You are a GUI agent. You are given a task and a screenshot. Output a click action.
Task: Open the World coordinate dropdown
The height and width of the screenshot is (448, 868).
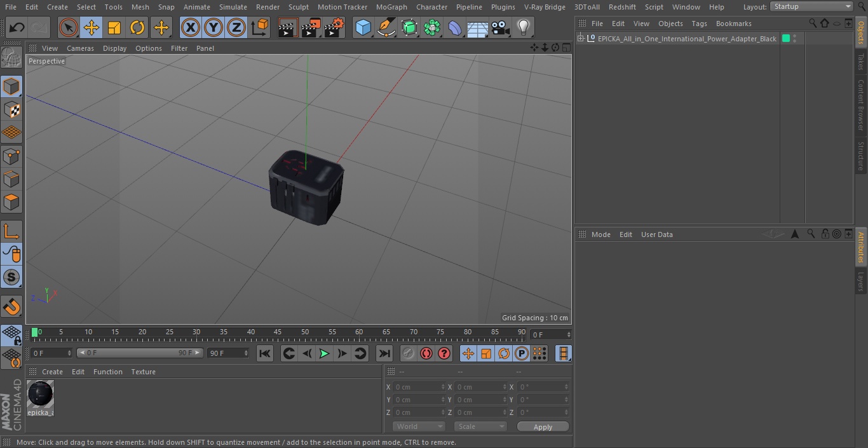click(419, 426)
